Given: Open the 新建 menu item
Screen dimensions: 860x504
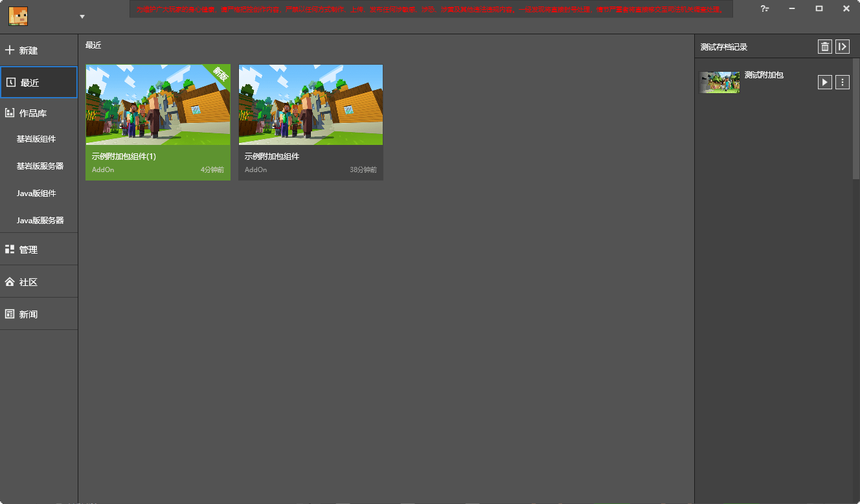Looking at the screenshot, I should 39,50.
